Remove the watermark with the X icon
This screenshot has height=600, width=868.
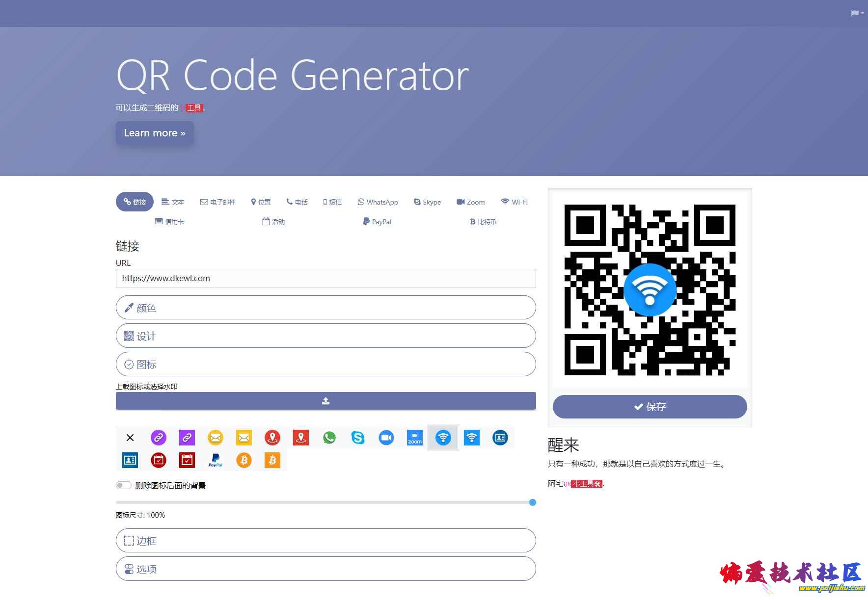(130, 438)
